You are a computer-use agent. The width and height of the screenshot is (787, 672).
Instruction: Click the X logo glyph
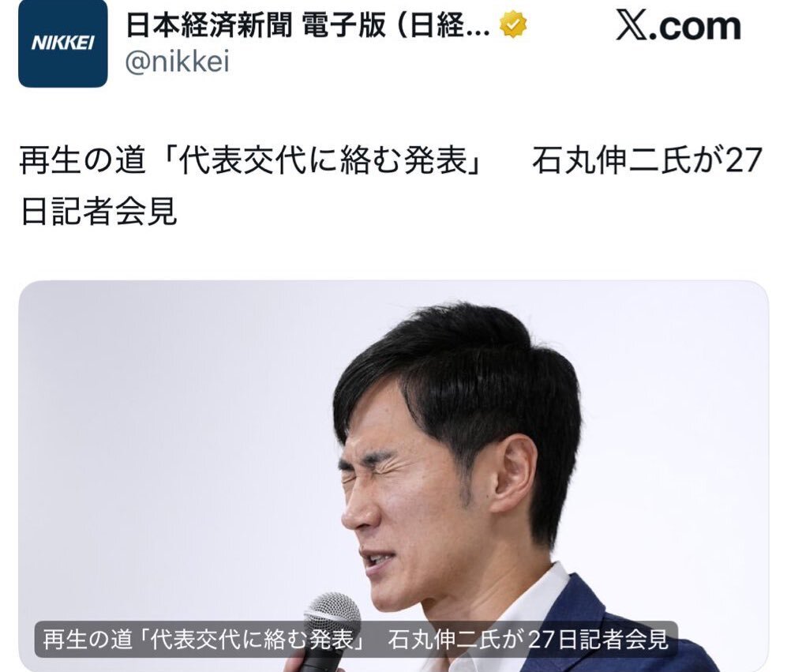point(632,26)
